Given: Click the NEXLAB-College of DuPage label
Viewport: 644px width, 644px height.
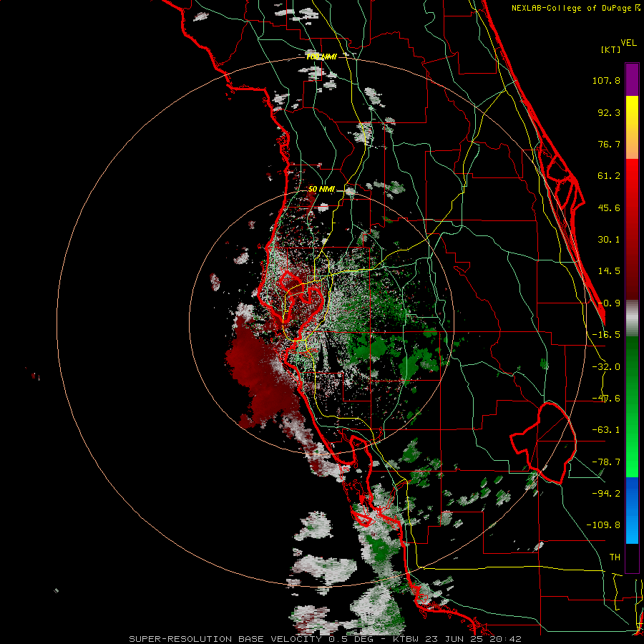Looking at the screenshot, I should click(x=571, y=8).
